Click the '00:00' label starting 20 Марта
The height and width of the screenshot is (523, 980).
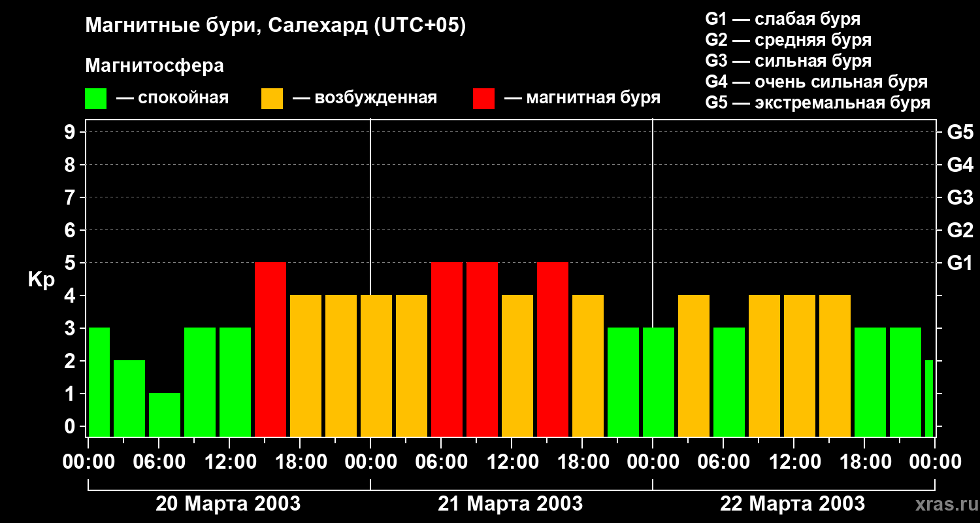(x=90, y=462)
